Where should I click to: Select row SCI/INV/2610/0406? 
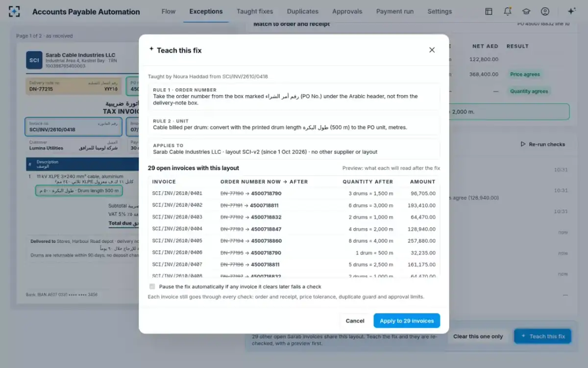pos(294,253)
